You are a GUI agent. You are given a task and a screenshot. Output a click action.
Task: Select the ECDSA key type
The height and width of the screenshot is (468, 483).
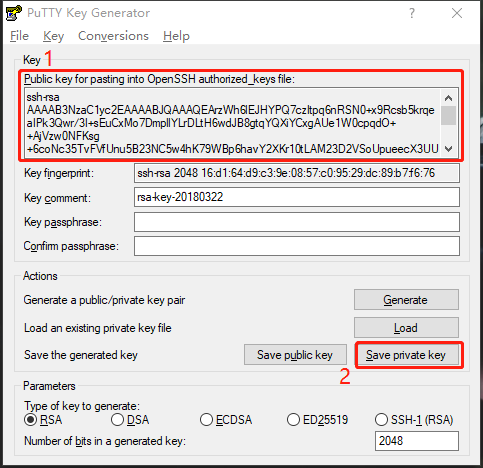click(206, 419)
